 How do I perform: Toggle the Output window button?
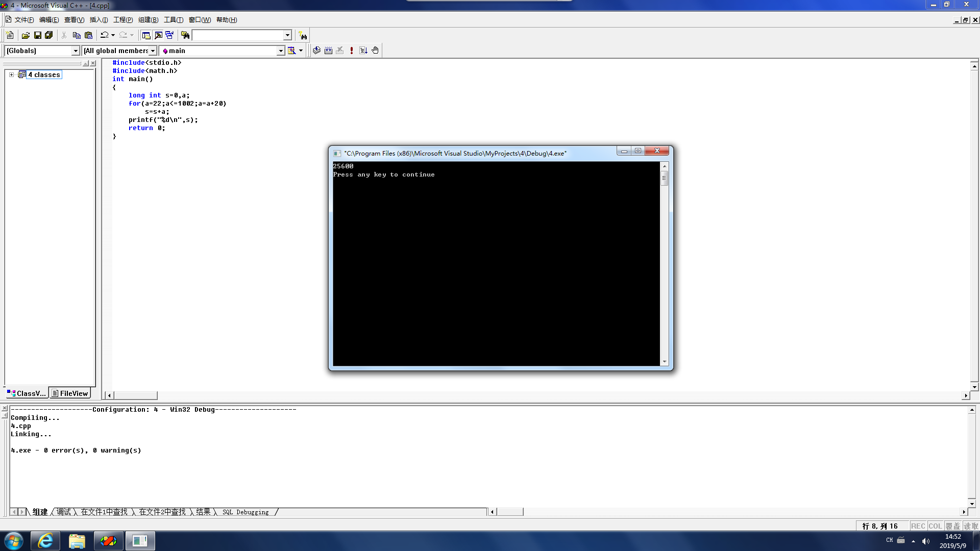click(x=158, y=35)
